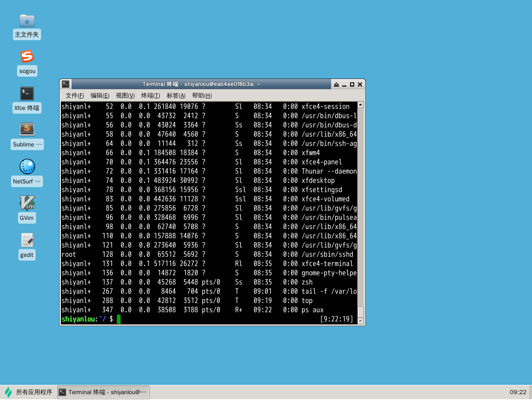Open the 标签(A) menu
Screen dimensions: 532x414
click(175, 96)
